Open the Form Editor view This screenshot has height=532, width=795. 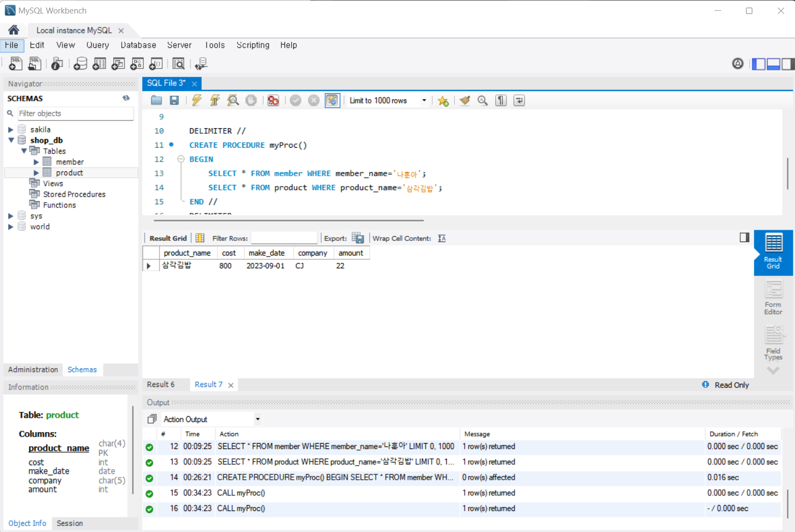coord(773,298)
